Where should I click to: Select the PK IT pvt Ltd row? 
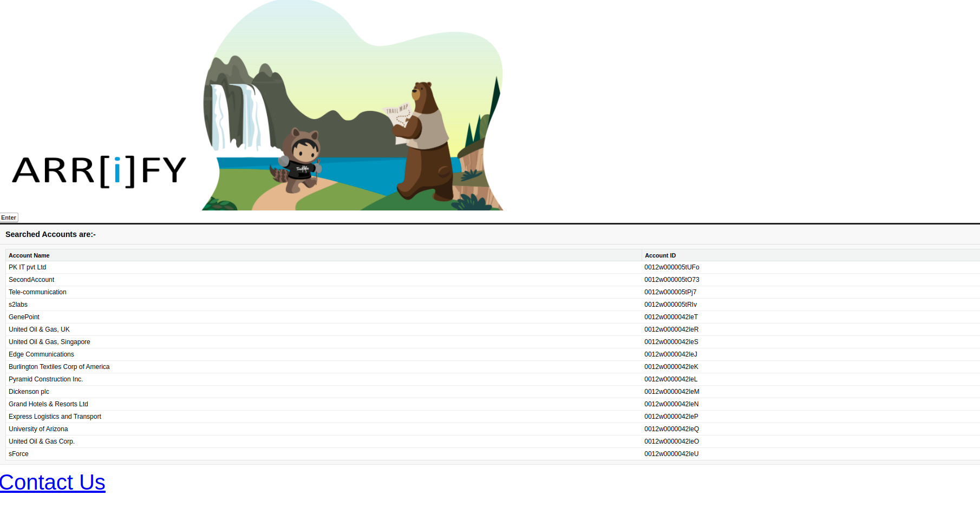click(x=28, y=267)
